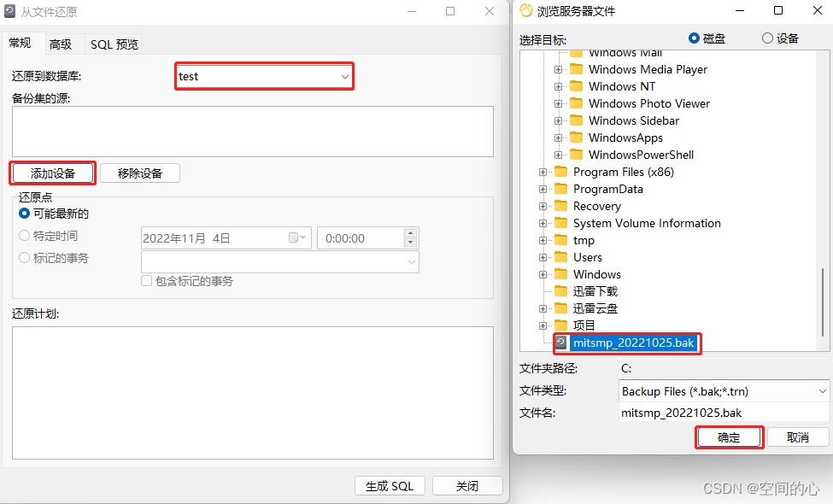Select the 设备 radio button

767,38
